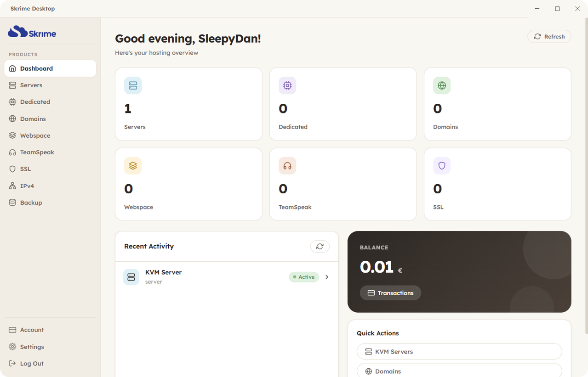Click the Skrime cloud logo

tap(32, 32)
